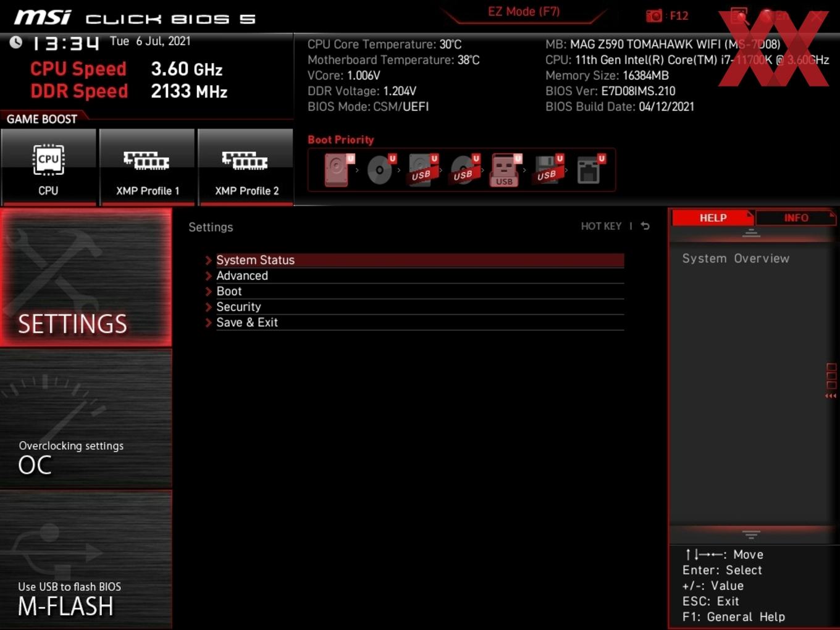Click the screenshot camera icon beside F12

[653, 15]
